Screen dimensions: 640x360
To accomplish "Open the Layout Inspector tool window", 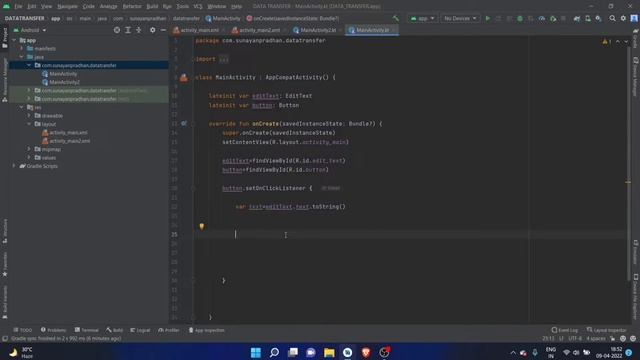I will pyautogui.click(x=606, y=330).
